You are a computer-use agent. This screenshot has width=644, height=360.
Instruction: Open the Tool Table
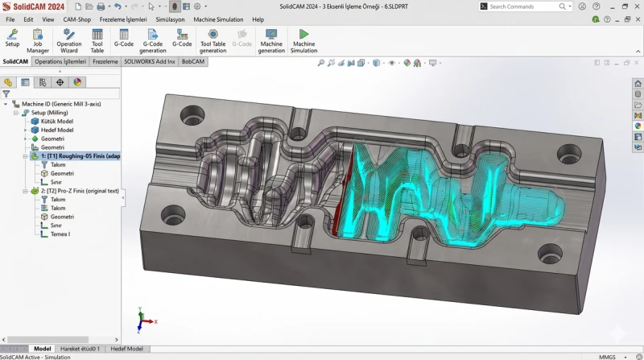coord(97,41)
